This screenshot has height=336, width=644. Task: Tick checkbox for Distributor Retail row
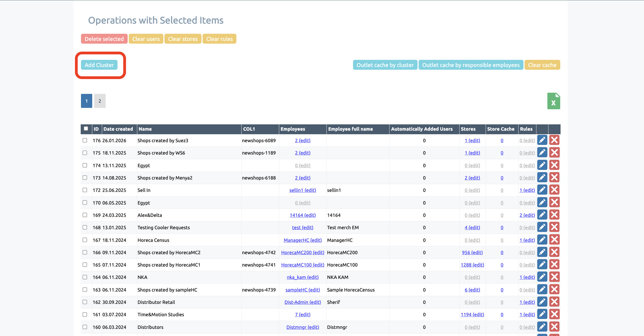(x=85, y=302)
